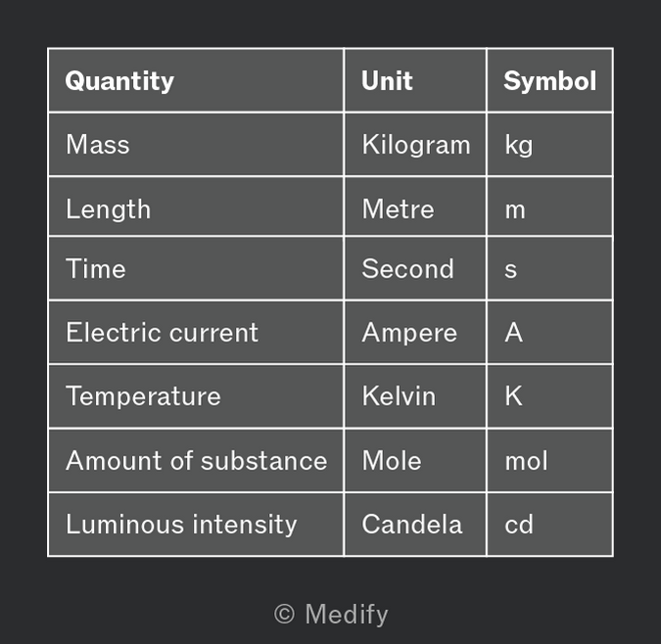Select the Luminous intensity cell
This screenshot has height=644, width=661.
(196, 525)
